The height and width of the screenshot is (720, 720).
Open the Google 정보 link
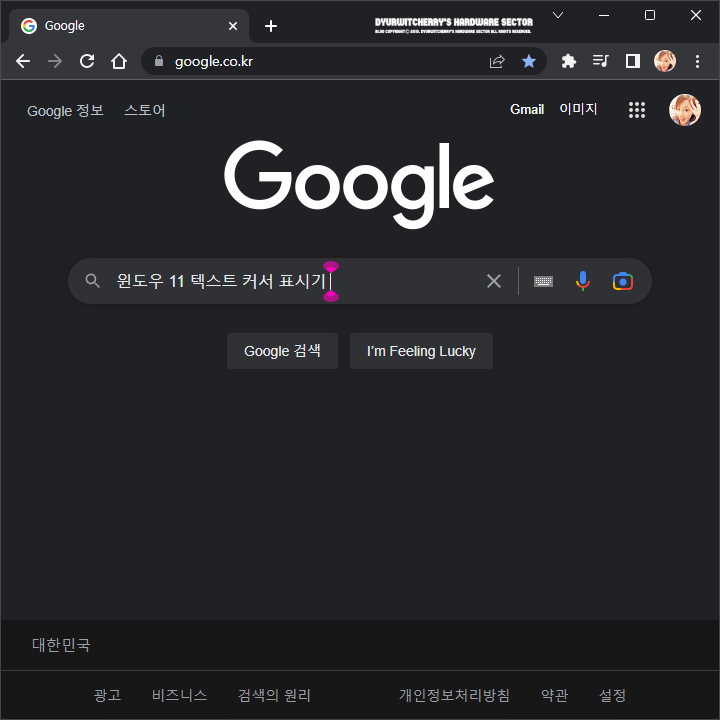click(x=65, y=111)
